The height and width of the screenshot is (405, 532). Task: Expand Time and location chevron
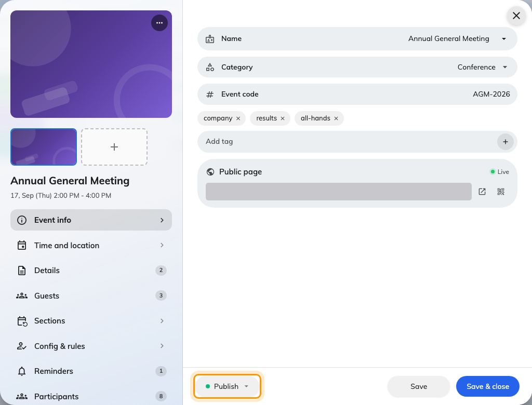coord(162,245)
